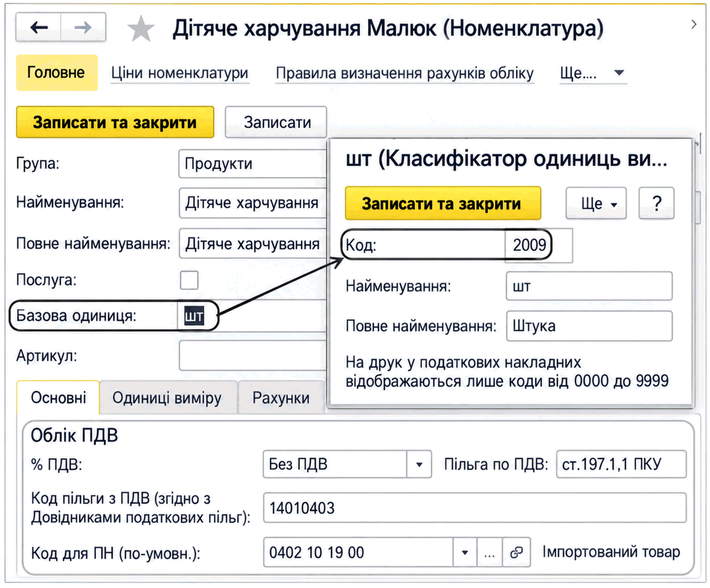
Task: Switch to the Головне section
Action: 57,73
